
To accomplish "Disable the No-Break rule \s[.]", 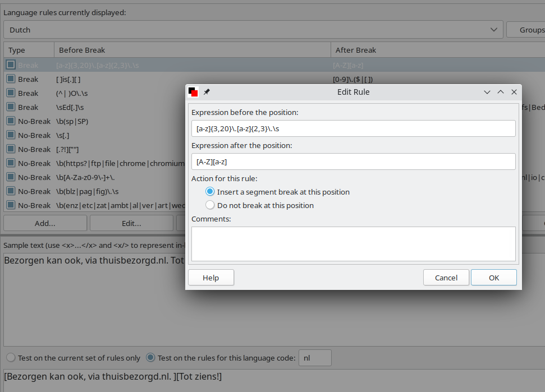I will pyautogui.click(x=11, y=135).
